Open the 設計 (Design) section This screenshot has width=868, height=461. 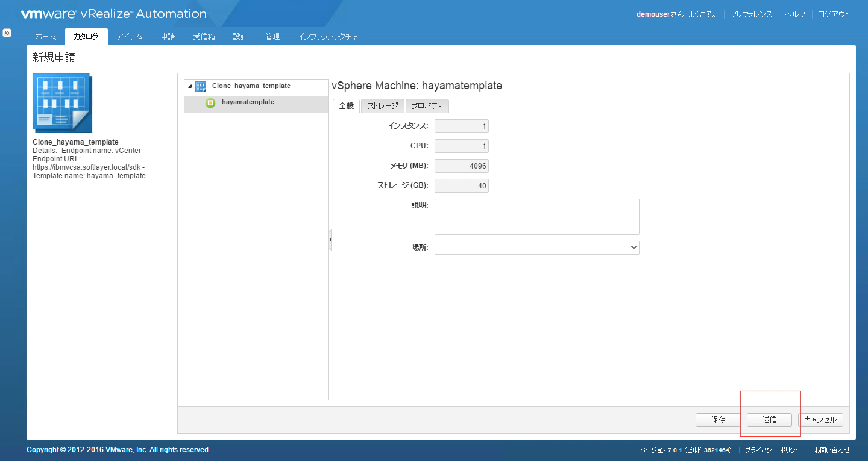240,36
